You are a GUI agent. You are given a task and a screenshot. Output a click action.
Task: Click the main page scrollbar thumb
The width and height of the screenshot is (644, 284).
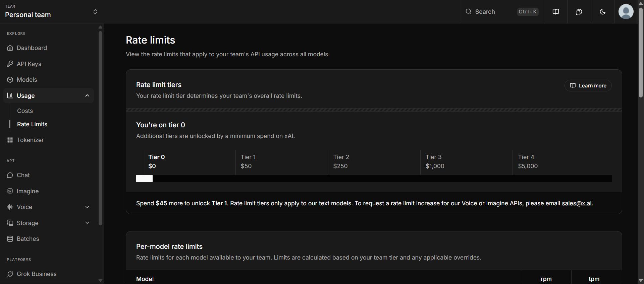point(641,52)
